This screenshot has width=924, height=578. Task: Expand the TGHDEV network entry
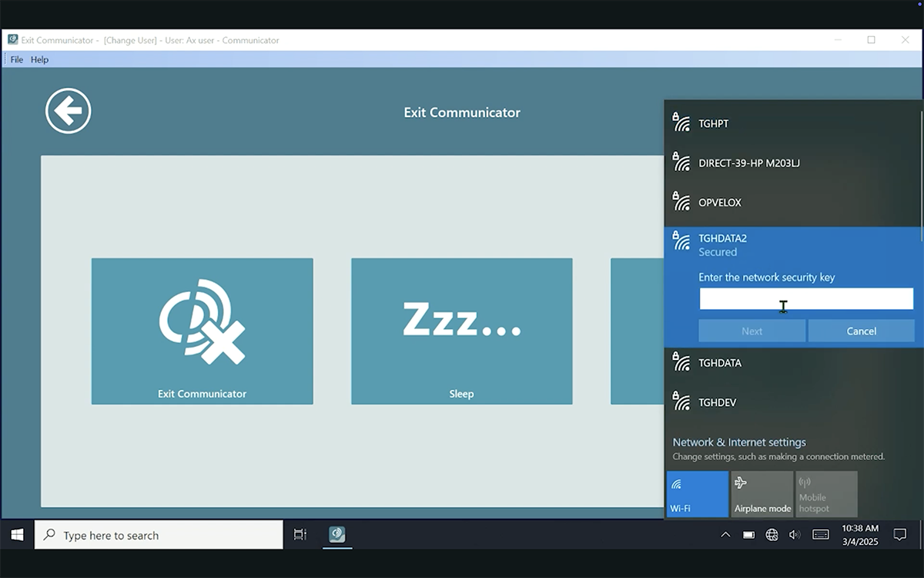pyautogui.click(x=792, y=402)
